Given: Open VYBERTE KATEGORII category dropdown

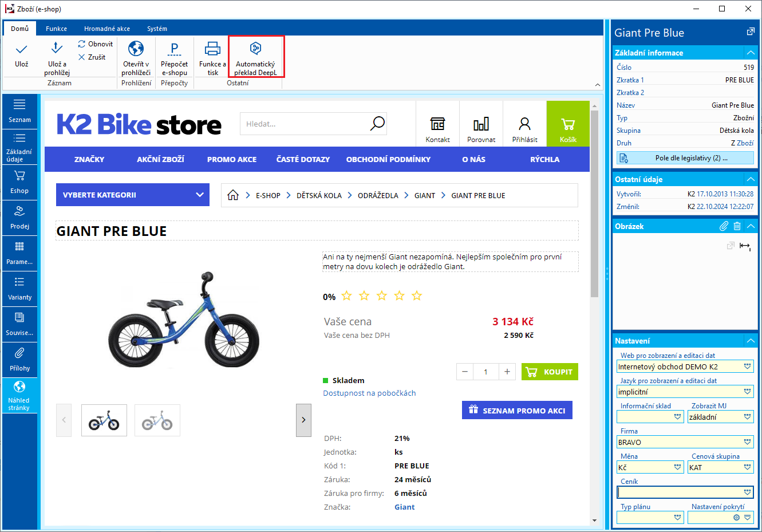Looking at the screenshot, I should (133, 195).
